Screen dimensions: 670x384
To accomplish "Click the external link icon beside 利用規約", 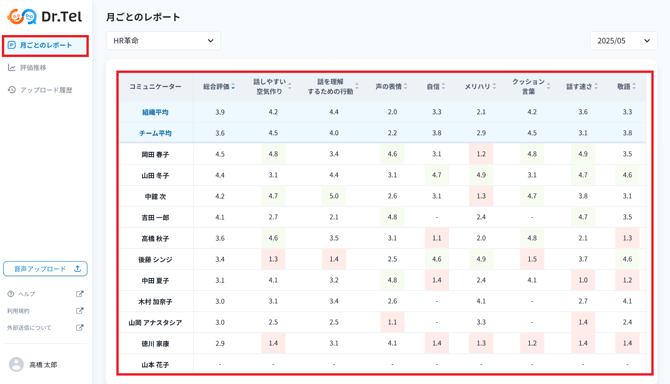I will 79,311.
